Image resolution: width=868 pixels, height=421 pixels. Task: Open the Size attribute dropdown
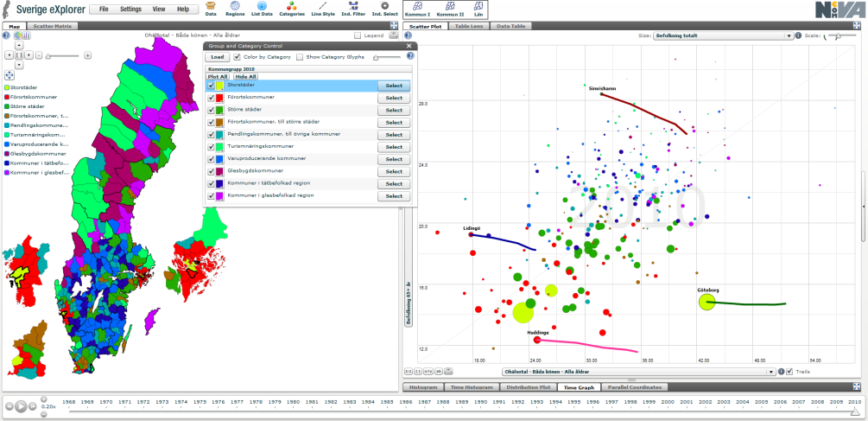coord(723,35)
